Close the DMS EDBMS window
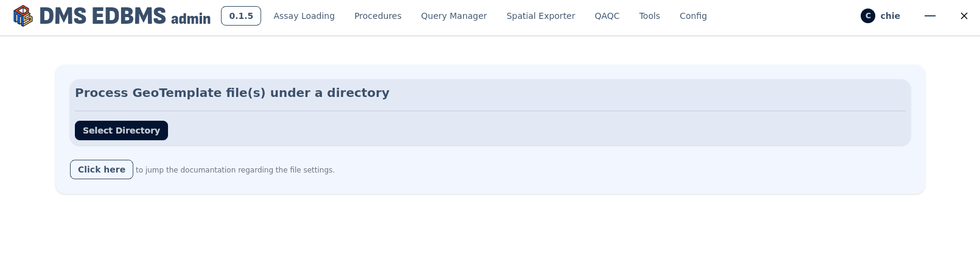 pos(964,16)
